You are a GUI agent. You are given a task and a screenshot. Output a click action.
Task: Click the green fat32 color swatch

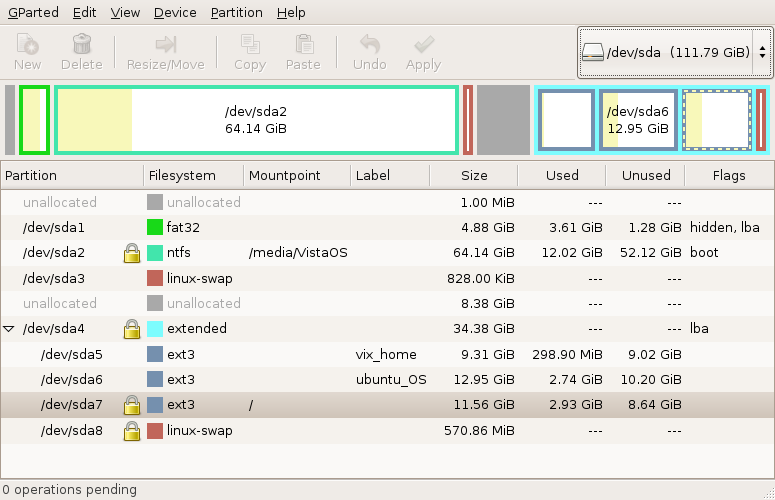point(155,227)
